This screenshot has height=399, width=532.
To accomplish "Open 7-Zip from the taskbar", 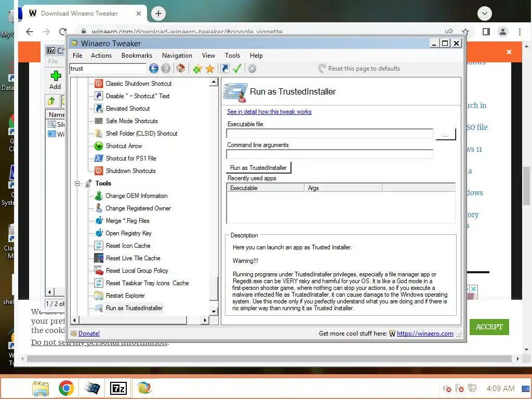I will (x=118, y=388).
